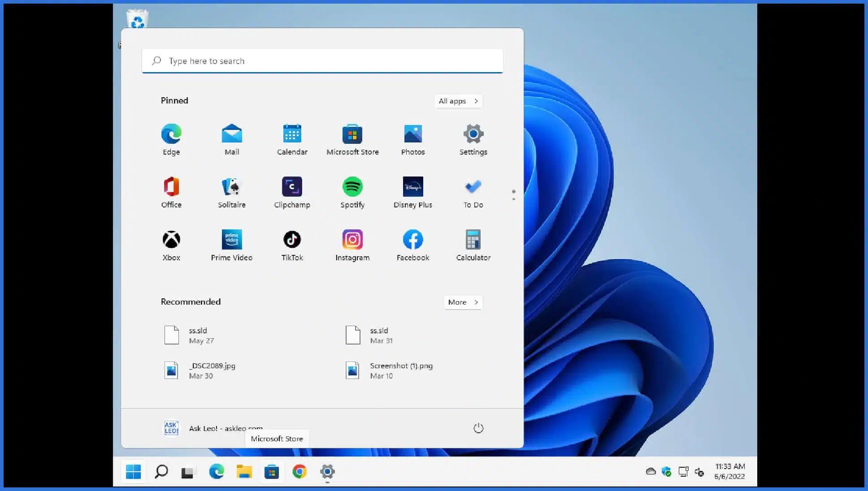Launch Clipchamp video editor
Image resolution: width=868 pixels, height=491 pixels.
(x=292, y=192)
